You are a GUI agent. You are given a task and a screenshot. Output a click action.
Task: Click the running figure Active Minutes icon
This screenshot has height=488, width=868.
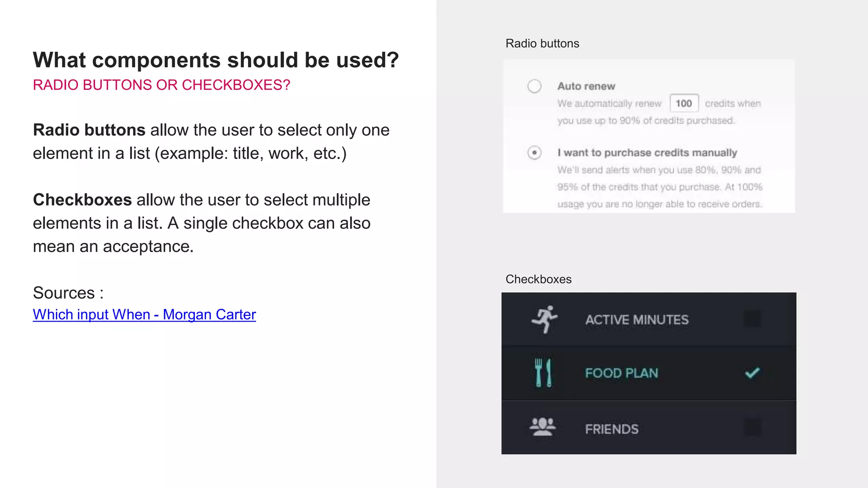(x=544, y=319)
